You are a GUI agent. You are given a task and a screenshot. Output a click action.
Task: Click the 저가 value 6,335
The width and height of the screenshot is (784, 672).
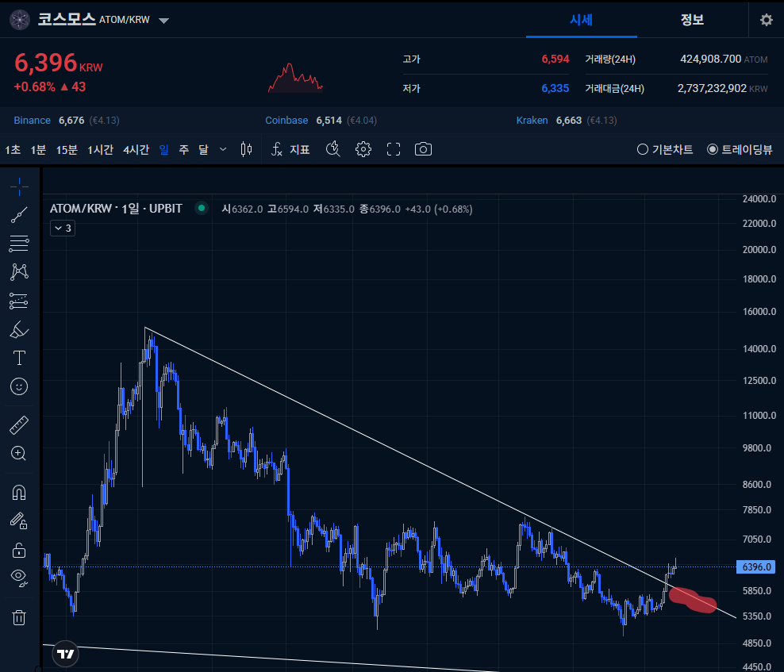point(555,89)
